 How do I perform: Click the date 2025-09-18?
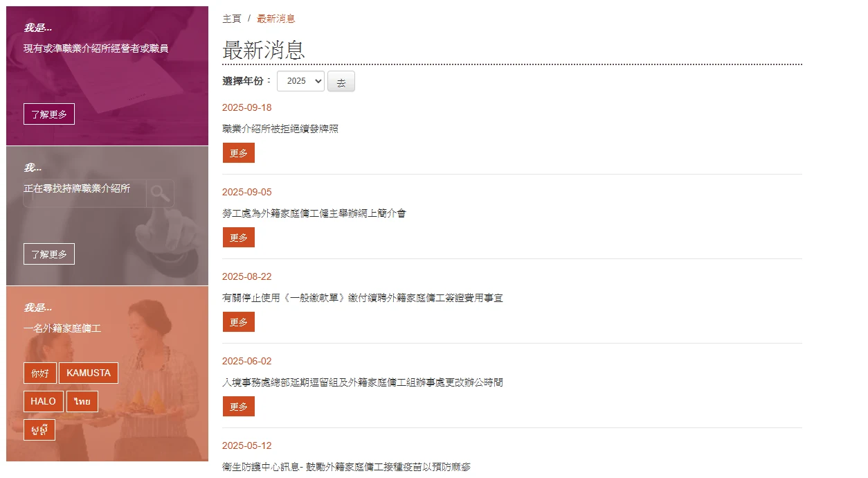click(247, 107)
